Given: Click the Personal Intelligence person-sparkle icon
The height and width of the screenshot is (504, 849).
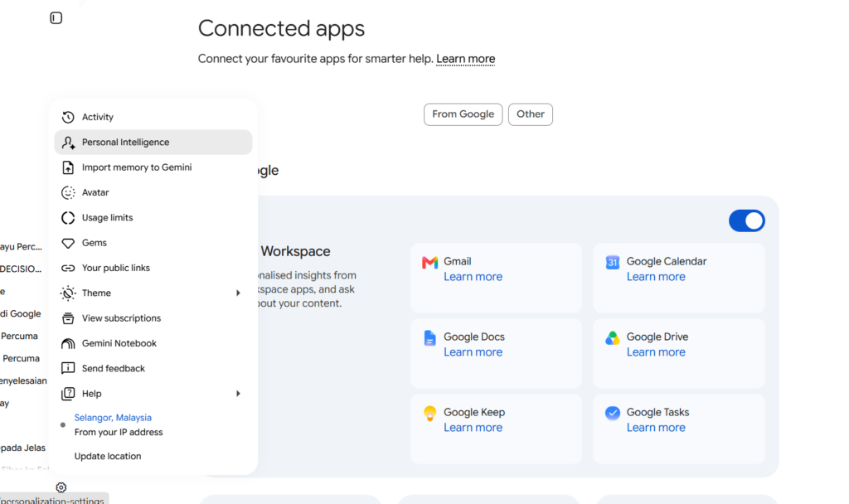Looking at the screenshot, I should click(x=68, y=143).
